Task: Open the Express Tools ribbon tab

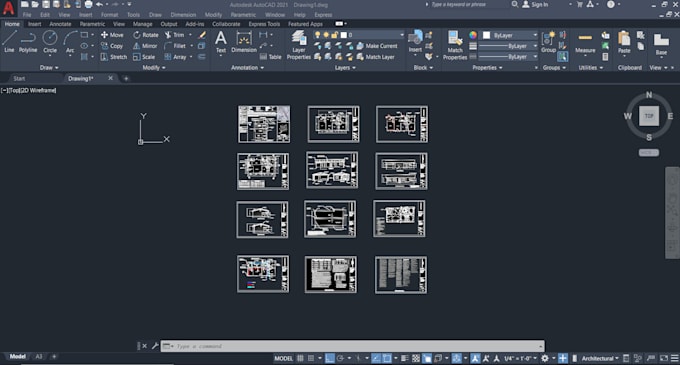Action: [264, 24]
